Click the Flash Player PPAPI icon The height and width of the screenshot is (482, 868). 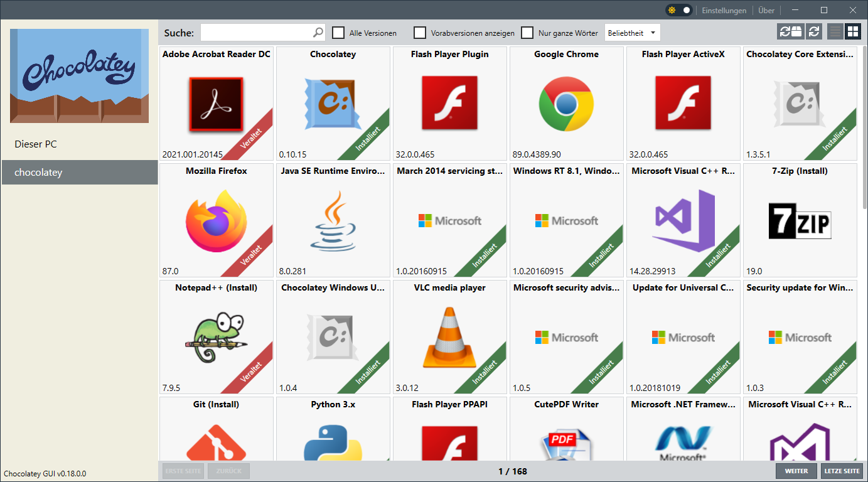pos(450,442)
